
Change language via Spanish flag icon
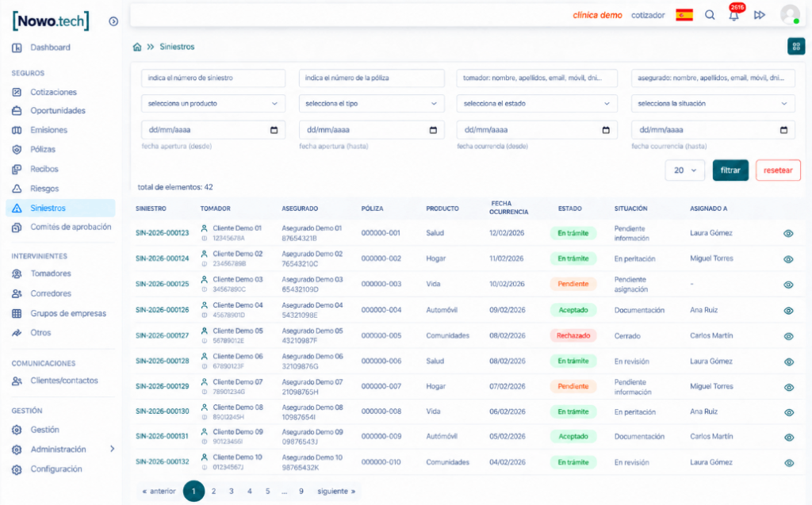point(684,15)
